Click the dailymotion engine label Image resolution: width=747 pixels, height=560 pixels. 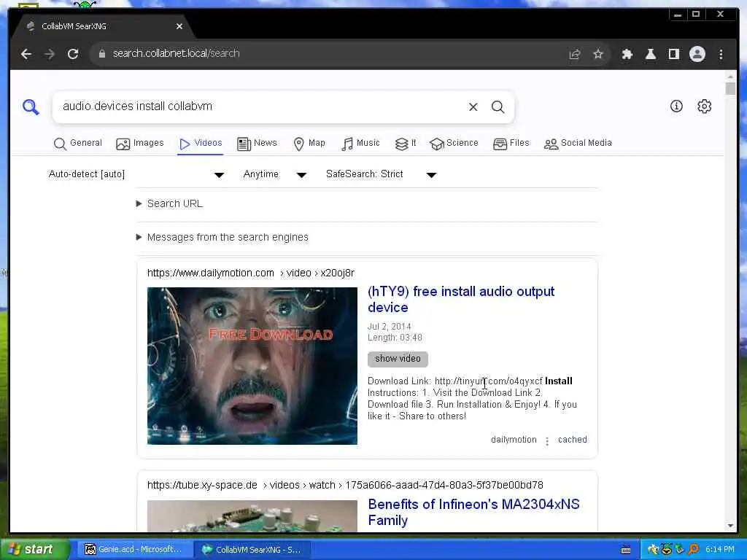514,440
